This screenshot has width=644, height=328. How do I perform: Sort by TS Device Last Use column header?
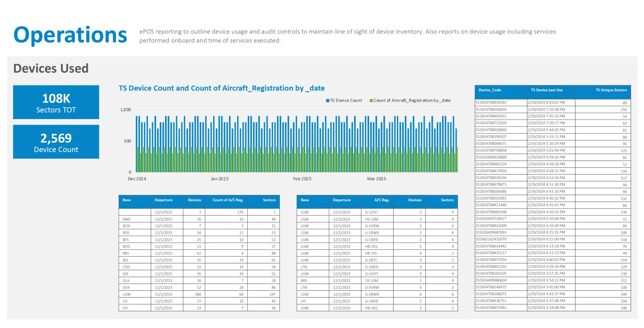click(x=546, y=90)
